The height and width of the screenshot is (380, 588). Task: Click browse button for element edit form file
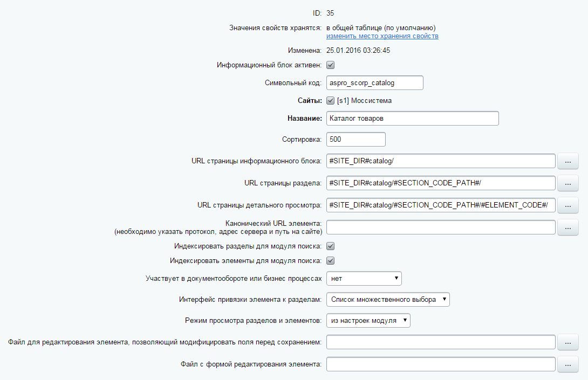point(568,364)
